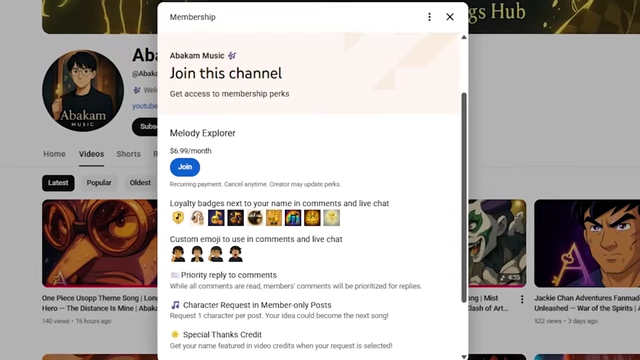Click the icon beside Priority reply to comments

coord(175,275)
